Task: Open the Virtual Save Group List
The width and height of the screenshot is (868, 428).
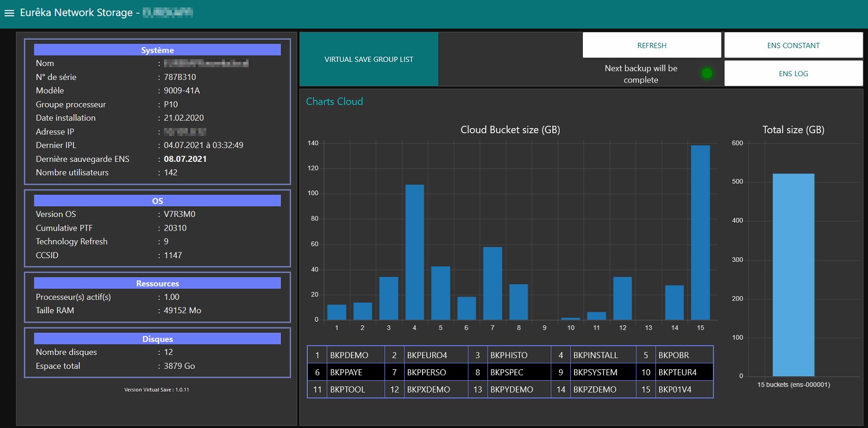Action: pos(369,59)
